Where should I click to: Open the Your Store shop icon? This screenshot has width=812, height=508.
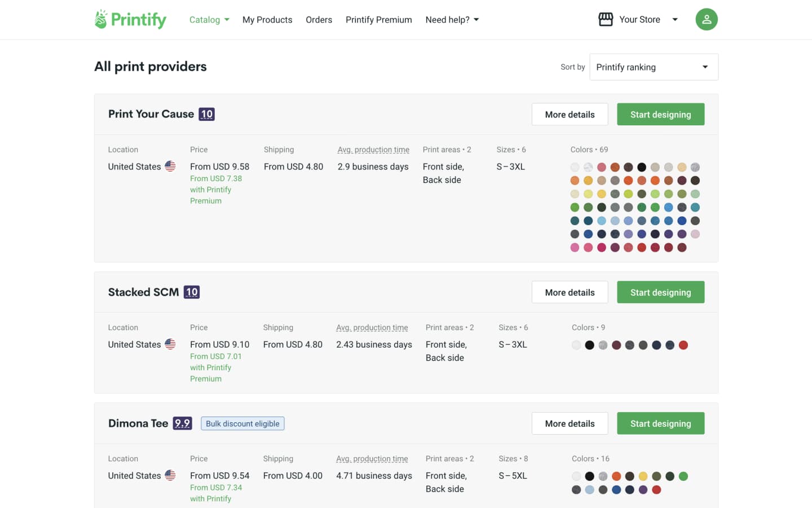point(606,19)
